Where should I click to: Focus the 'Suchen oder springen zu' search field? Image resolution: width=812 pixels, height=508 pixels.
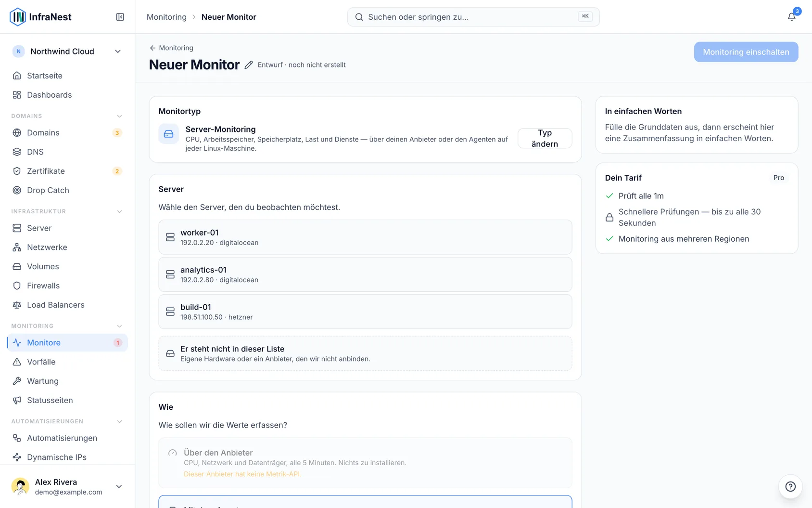473,17
